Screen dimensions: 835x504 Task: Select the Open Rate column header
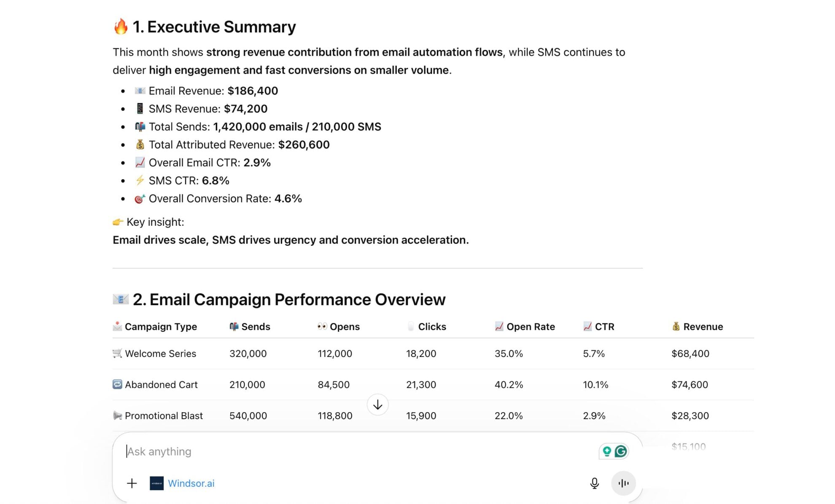(x=525, y=326)
